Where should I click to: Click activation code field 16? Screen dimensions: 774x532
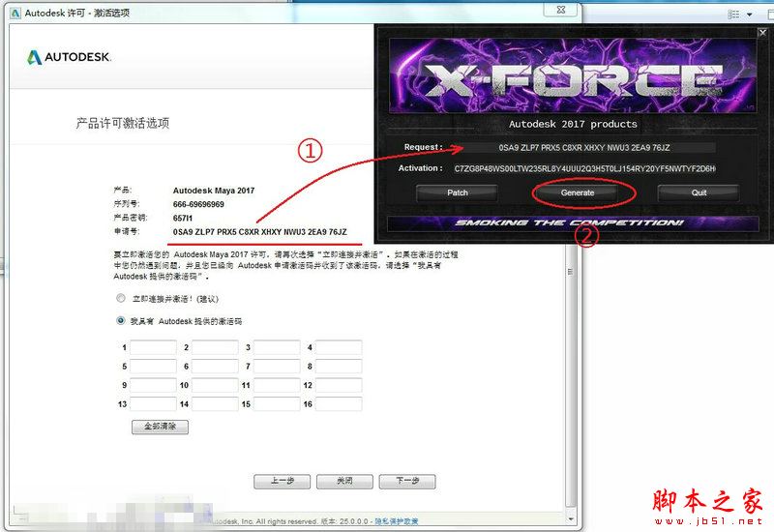coord(339,403)
